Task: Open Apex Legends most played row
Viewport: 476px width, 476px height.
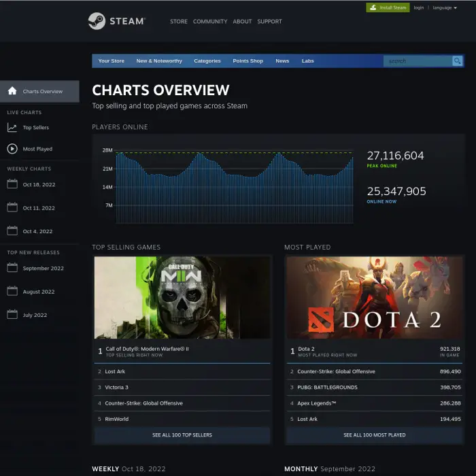Action: click(x=374, y=403)
